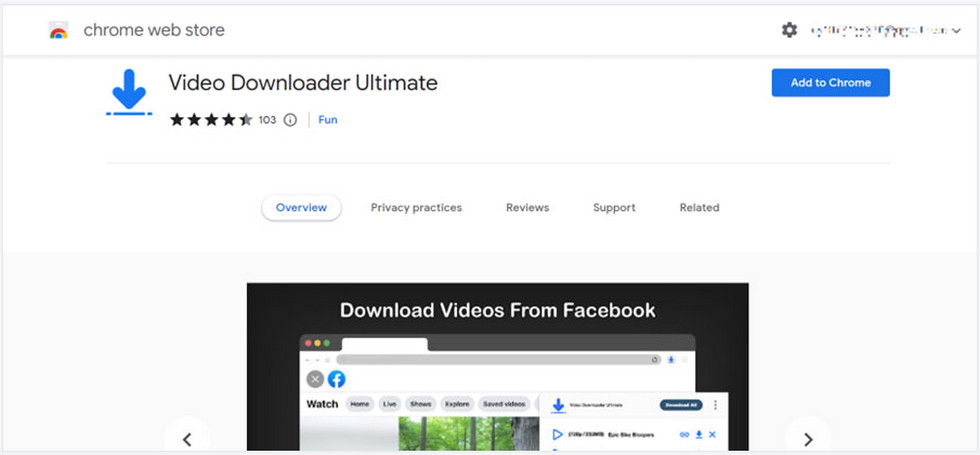The height and width of the screenshot is (455, 980).
Task: Click the Home chip in preview
Action: coord(360,404)
